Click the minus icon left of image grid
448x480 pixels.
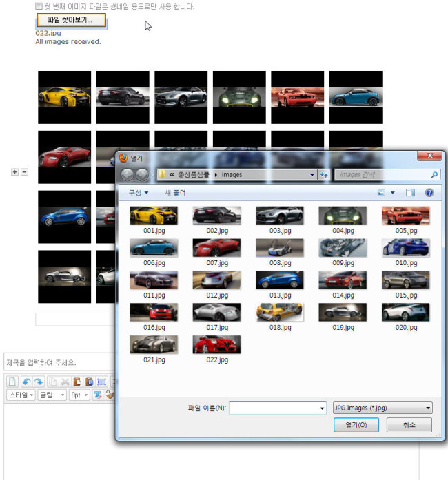coord(24,171)
